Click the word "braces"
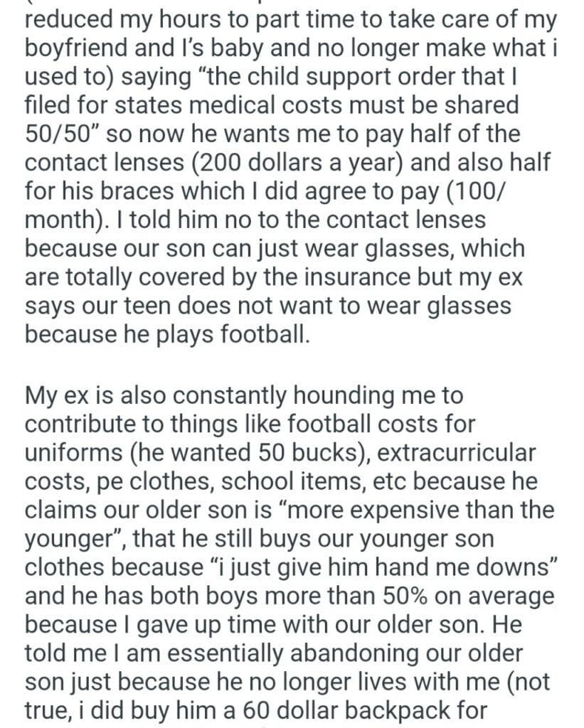Viewport: 584px width, 728px height. 169,192
